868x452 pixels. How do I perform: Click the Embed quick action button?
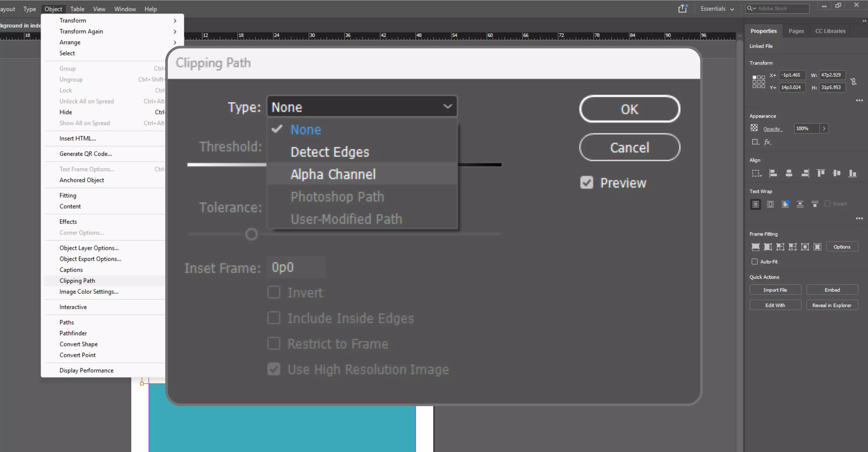pyautogui.click(x=832, y=290)
